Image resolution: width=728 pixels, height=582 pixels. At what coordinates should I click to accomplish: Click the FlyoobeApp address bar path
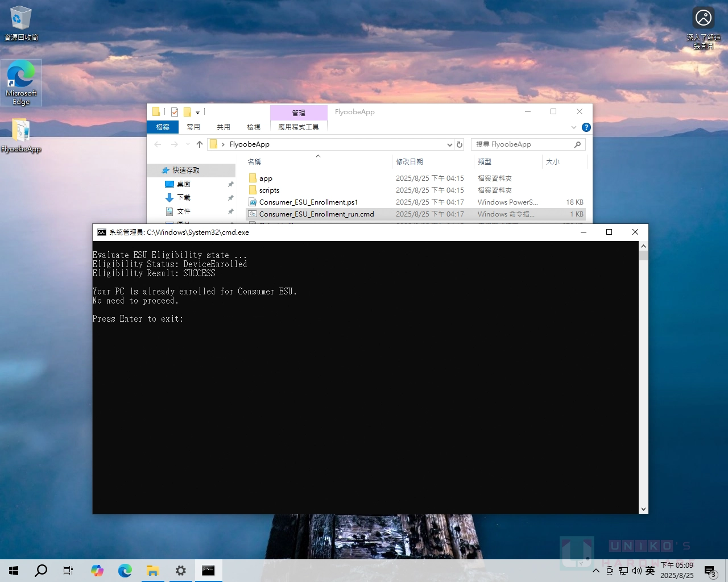point(250,144)
